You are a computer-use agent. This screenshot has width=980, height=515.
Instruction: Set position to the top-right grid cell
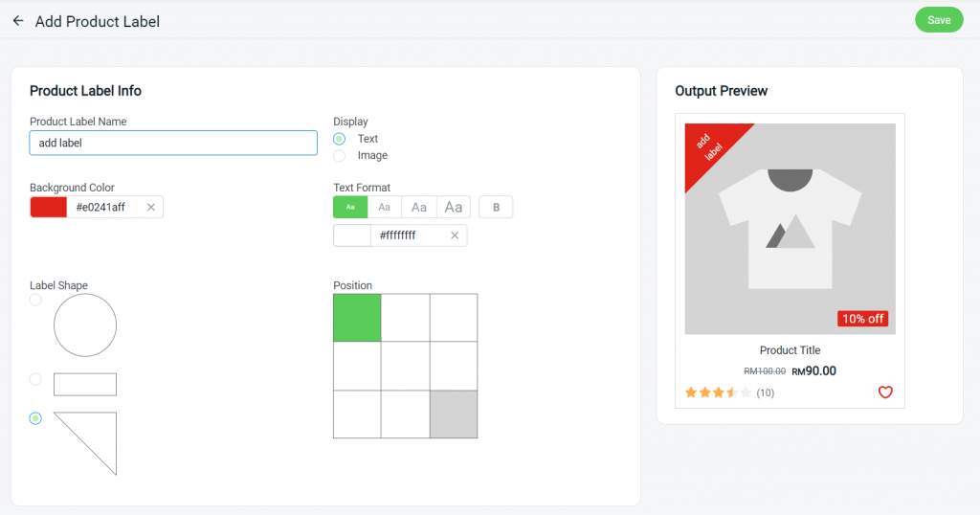tap(454, 318)
